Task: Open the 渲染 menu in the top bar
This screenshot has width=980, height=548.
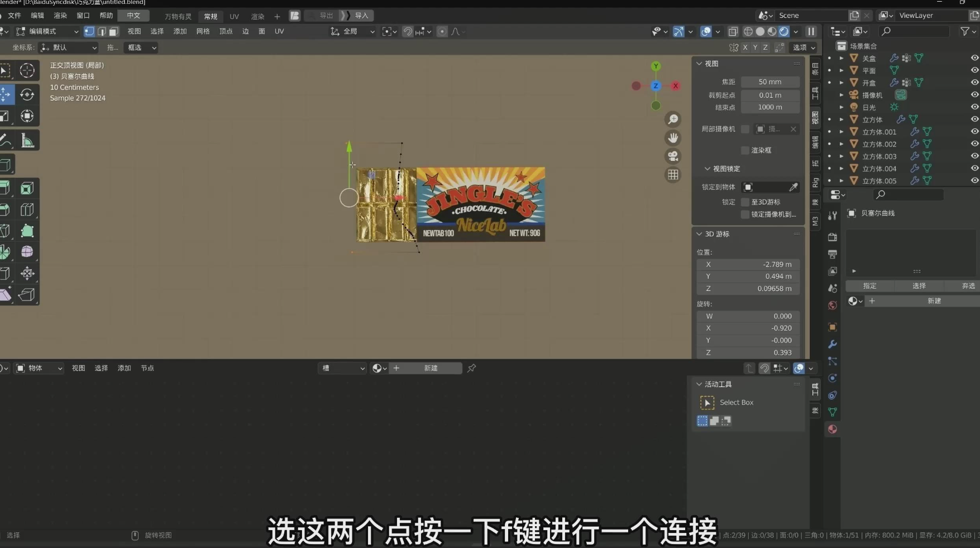Action: tap(60, 16)
